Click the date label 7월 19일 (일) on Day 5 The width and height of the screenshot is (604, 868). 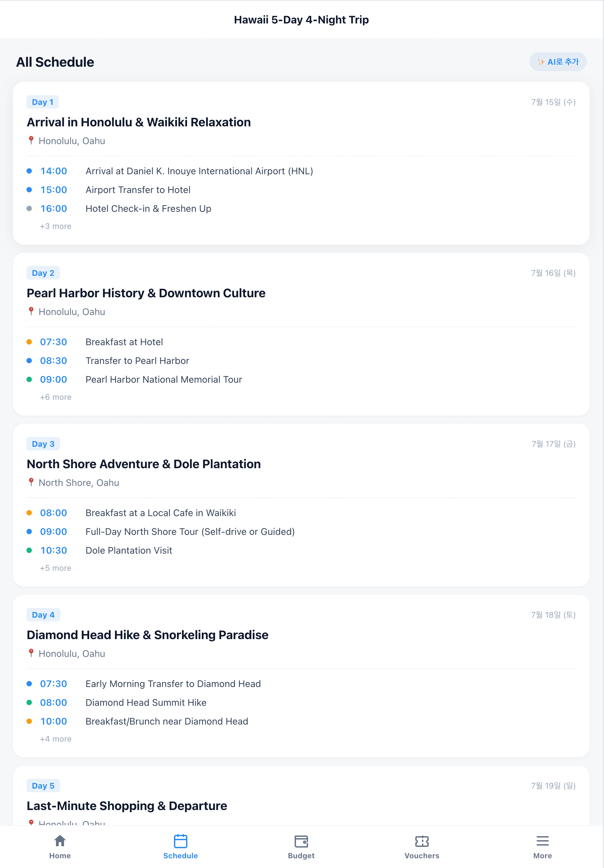(553, 786)
